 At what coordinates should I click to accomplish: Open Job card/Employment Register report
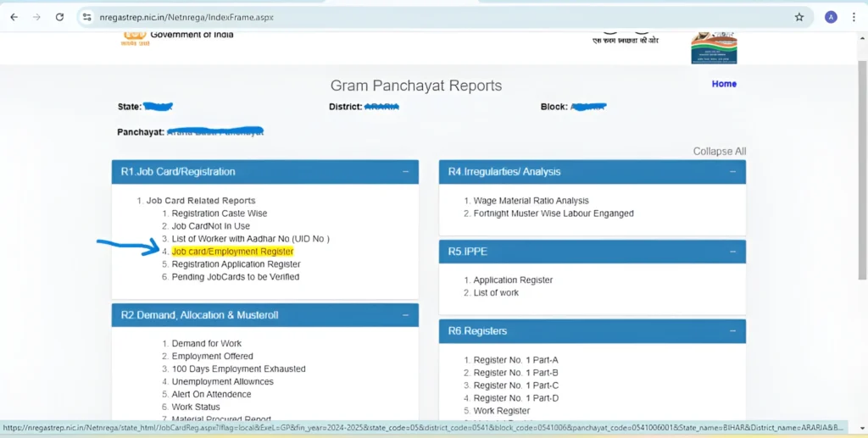(x=232, y=252)
